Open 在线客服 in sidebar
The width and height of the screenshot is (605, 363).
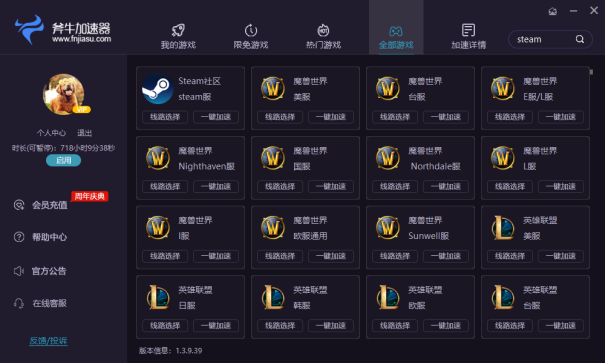click(49, 304)
